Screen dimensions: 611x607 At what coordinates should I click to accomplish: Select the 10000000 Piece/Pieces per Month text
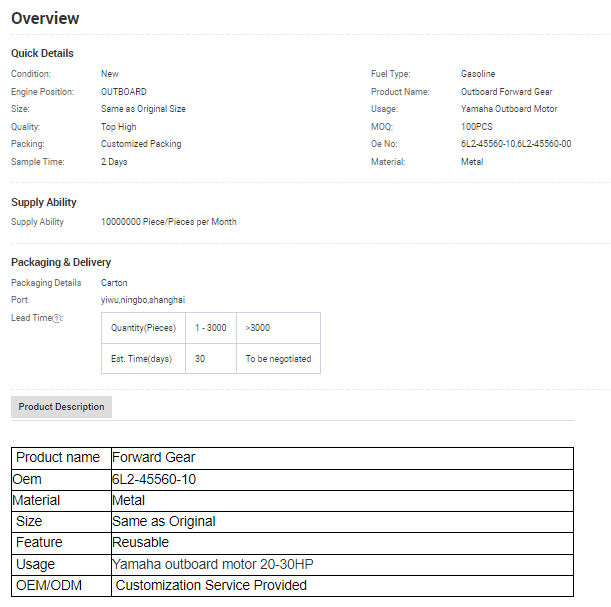[168, 222]
